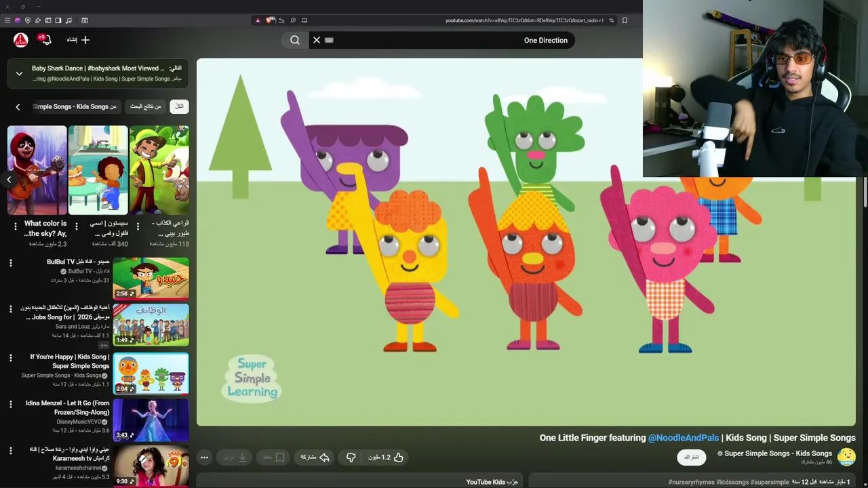Open options for Let It Go video
Image resolution: width=868 pixels, height=488 pixels.
[10, 404]
